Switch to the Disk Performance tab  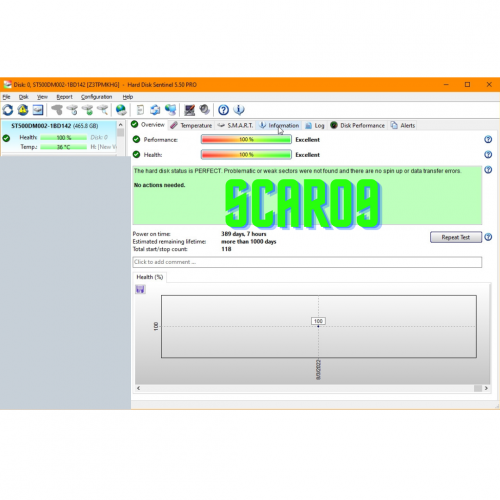coord(357,125)
